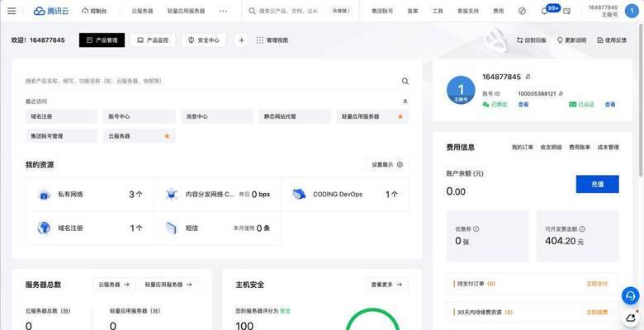
Task: Switch to 产品管理 tab
Action: coord(102,40)
